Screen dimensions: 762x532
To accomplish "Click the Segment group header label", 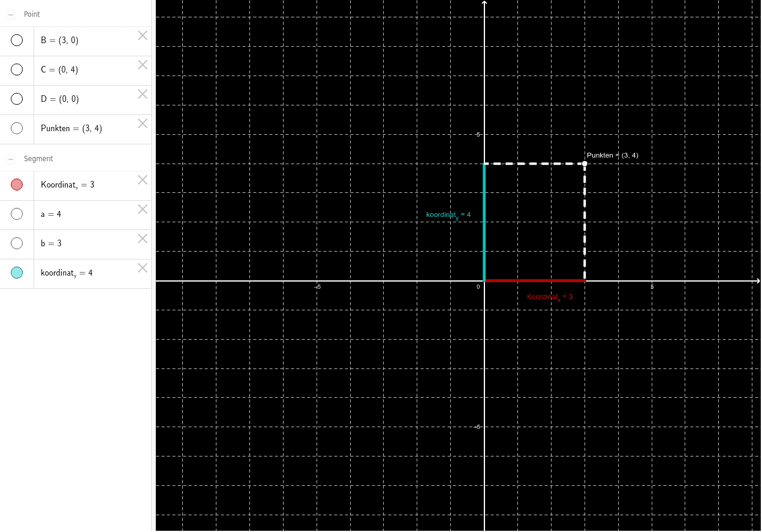I will click(38, 159).
